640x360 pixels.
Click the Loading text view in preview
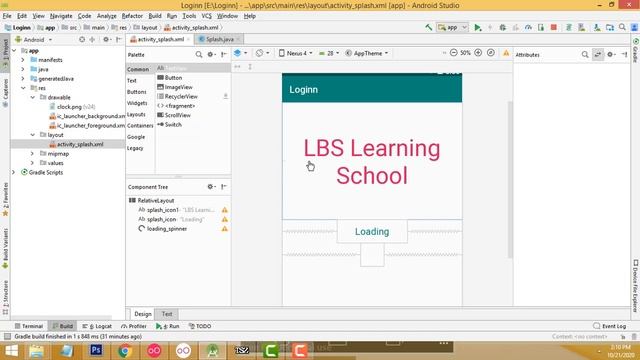[372, 231]
